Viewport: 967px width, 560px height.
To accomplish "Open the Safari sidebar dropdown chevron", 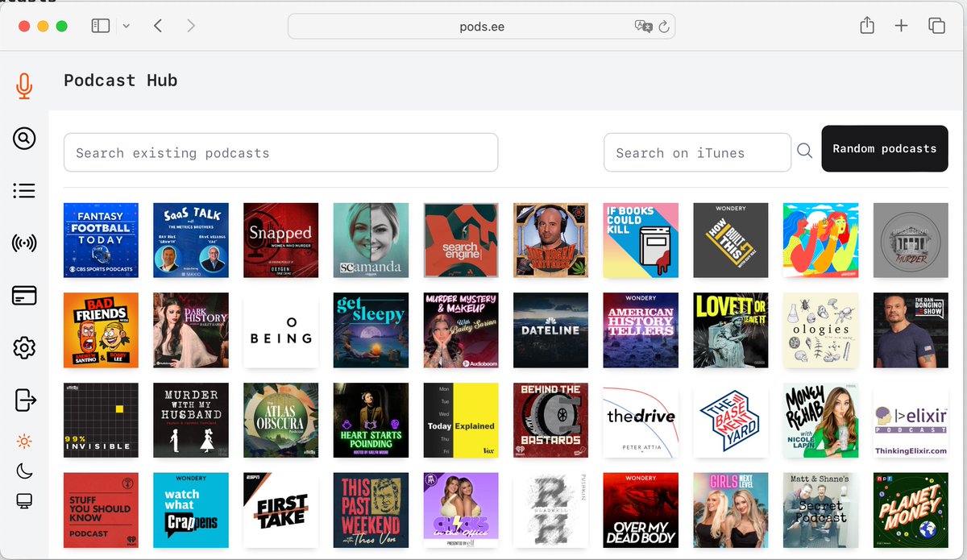I will pos(126,26).
